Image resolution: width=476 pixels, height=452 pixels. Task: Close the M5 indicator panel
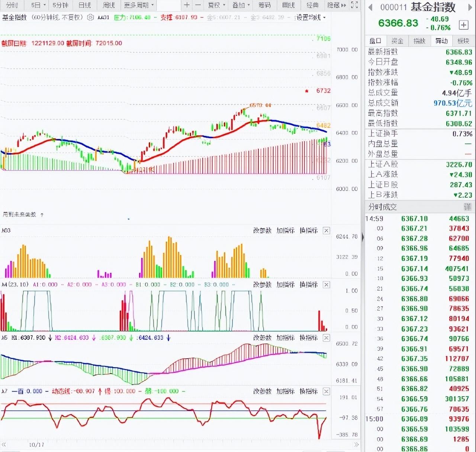[x=326, y=338]
